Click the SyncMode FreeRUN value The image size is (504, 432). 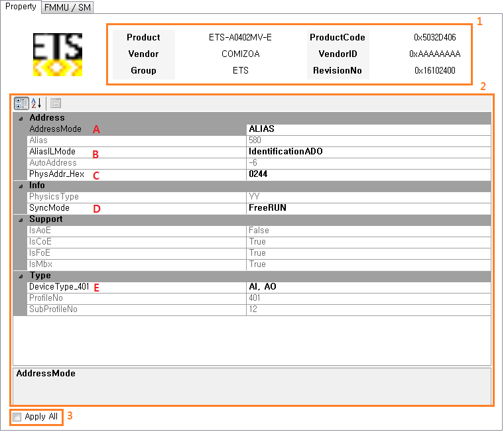[x=368, y=208]
